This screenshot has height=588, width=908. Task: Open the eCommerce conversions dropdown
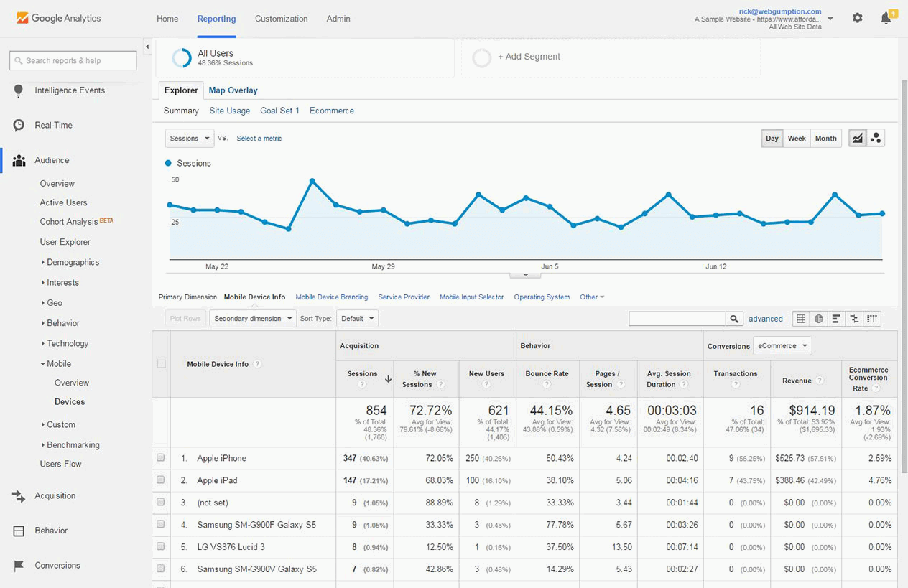782,345
